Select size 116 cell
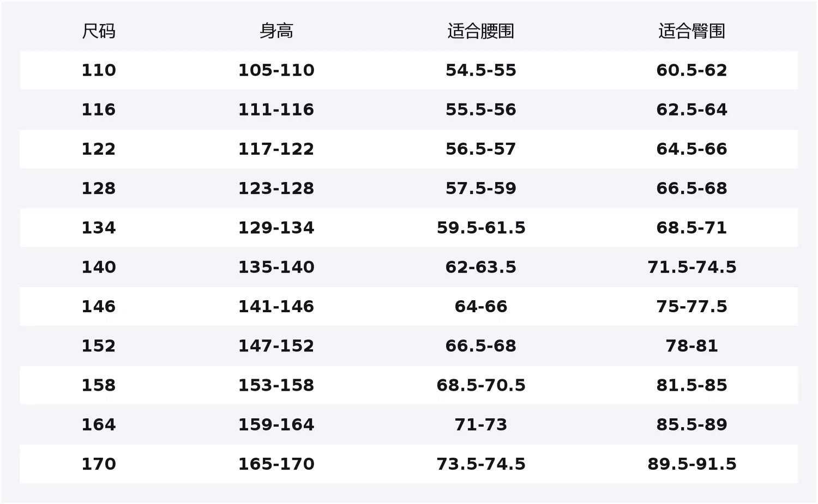 click(99, 110)
